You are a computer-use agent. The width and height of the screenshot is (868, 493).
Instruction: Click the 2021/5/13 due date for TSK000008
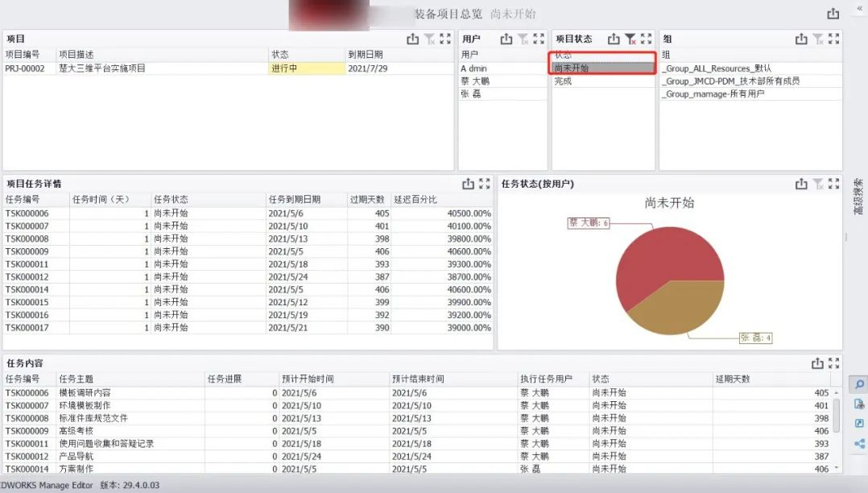click(288, 238)
